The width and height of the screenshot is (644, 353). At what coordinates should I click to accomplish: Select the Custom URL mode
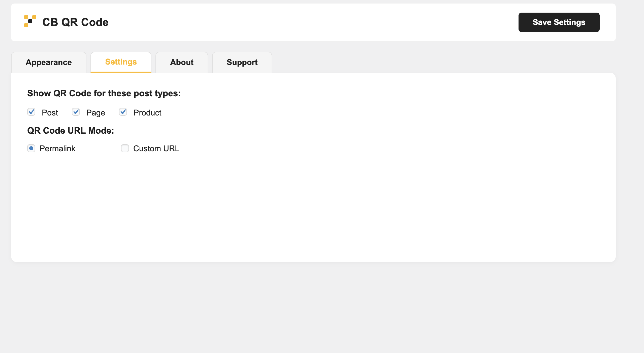(x=125, y=148)
